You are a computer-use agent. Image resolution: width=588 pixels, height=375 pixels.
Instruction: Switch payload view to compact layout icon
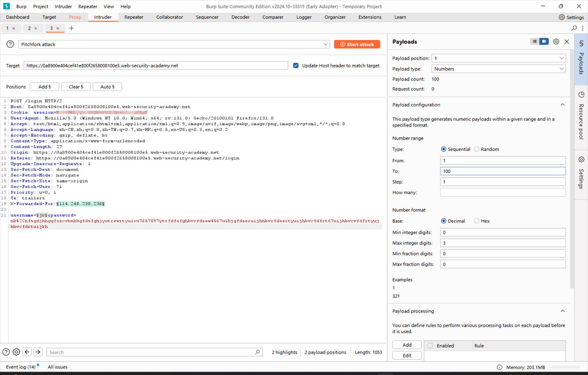click(x=535, y=41)
